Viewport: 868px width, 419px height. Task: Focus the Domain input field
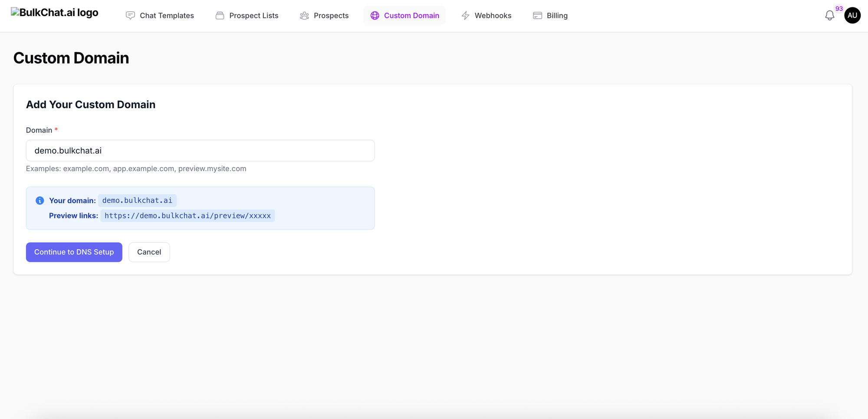(200, 151)
